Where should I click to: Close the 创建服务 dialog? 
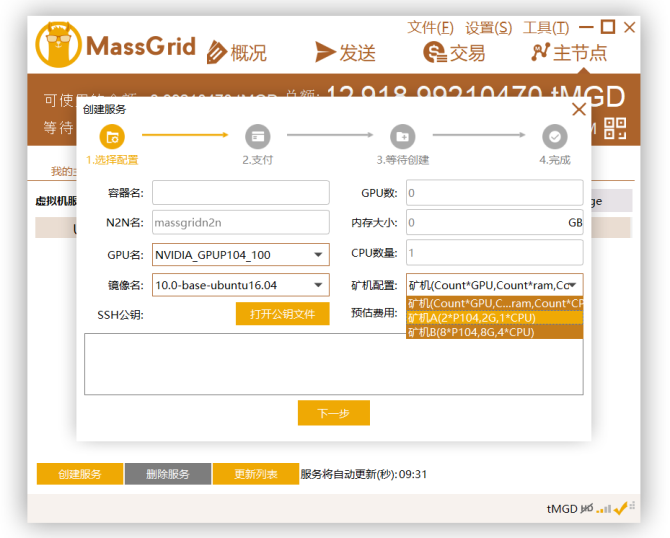click(578, 110)
